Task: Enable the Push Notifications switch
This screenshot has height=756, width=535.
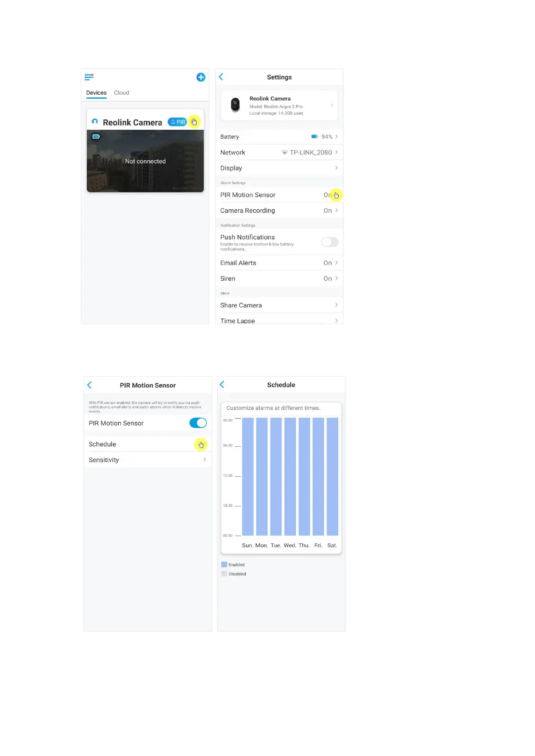Action: click(330, 242)
